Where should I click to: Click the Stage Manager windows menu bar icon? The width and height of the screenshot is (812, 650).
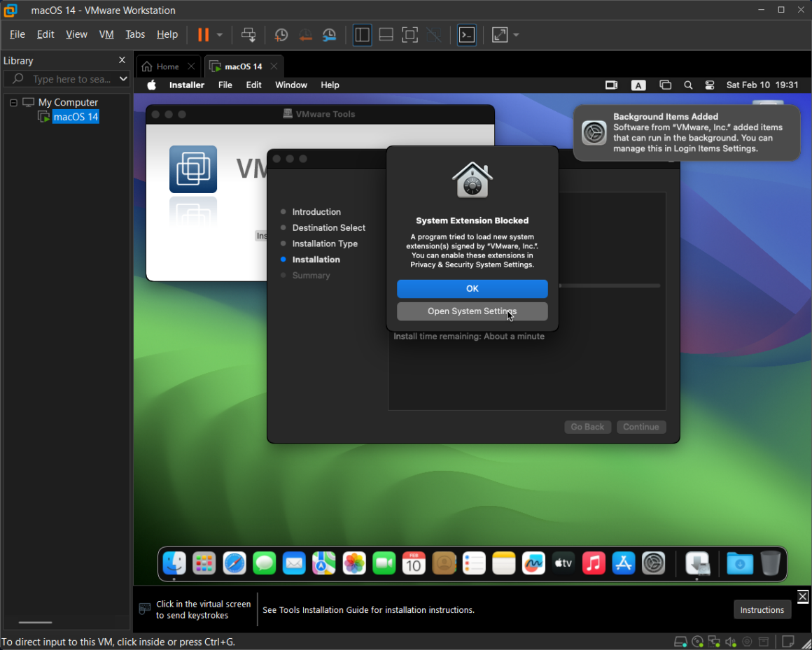click(665, 85)
